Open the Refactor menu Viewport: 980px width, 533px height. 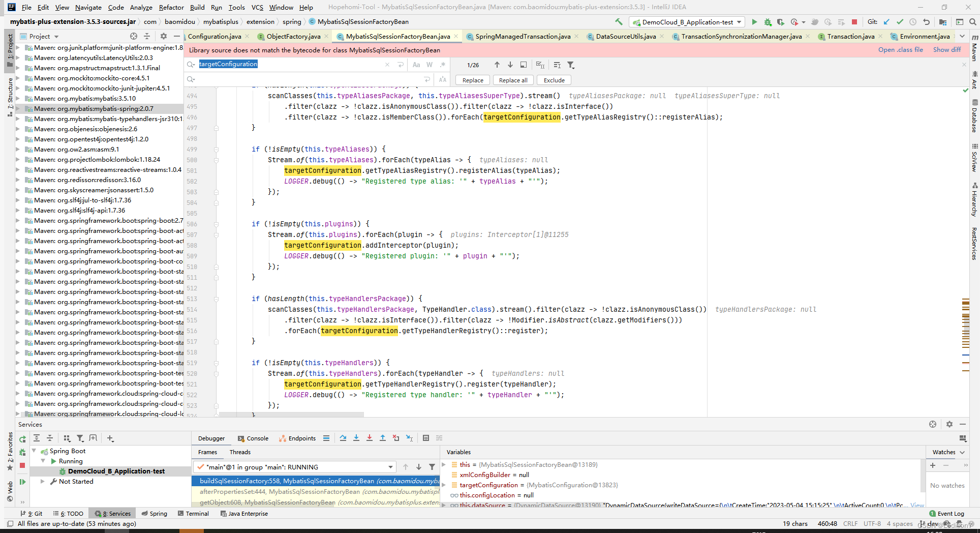(171, 7)
